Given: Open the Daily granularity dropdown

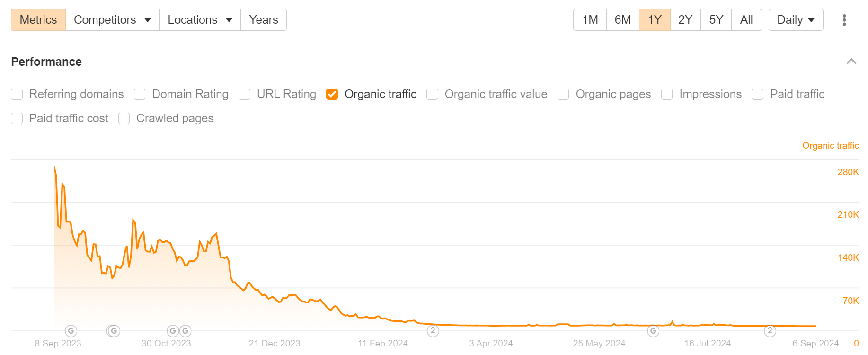Looking at the screenshot, I should [796, 19].
